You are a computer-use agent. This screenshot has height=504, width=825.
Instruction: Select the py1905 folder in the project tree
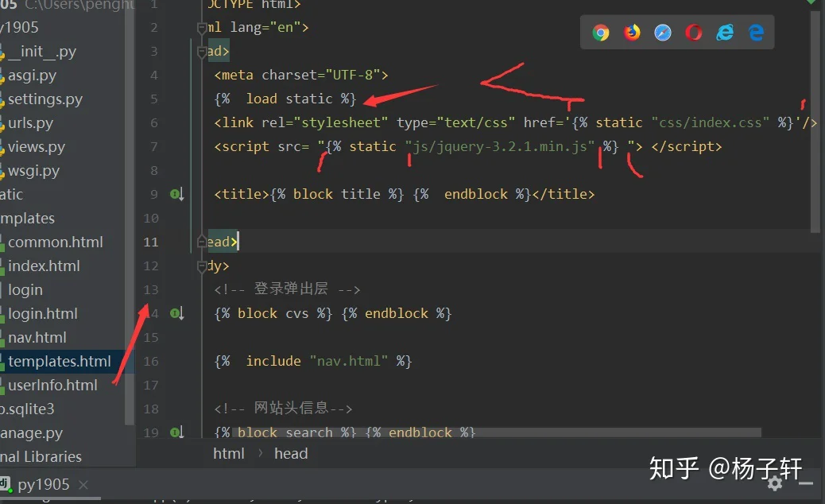(19, 27)
